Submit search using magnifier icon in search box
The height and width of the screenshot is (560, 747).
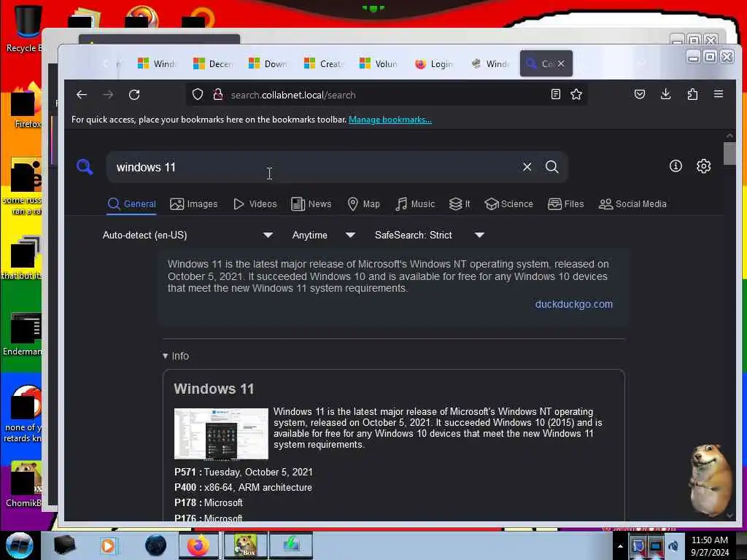coord(551,167)
